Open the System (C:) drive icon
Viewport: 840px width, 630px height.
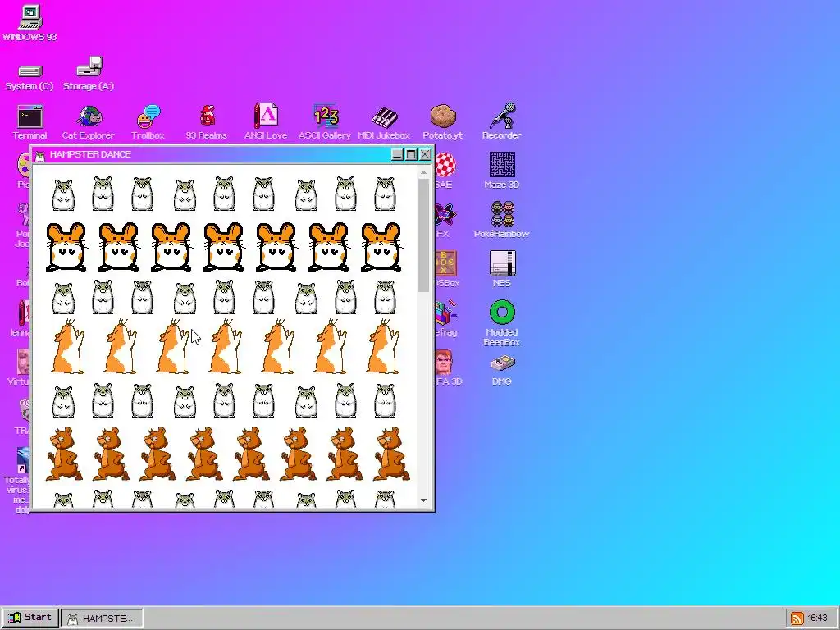[x=30, y=76]
